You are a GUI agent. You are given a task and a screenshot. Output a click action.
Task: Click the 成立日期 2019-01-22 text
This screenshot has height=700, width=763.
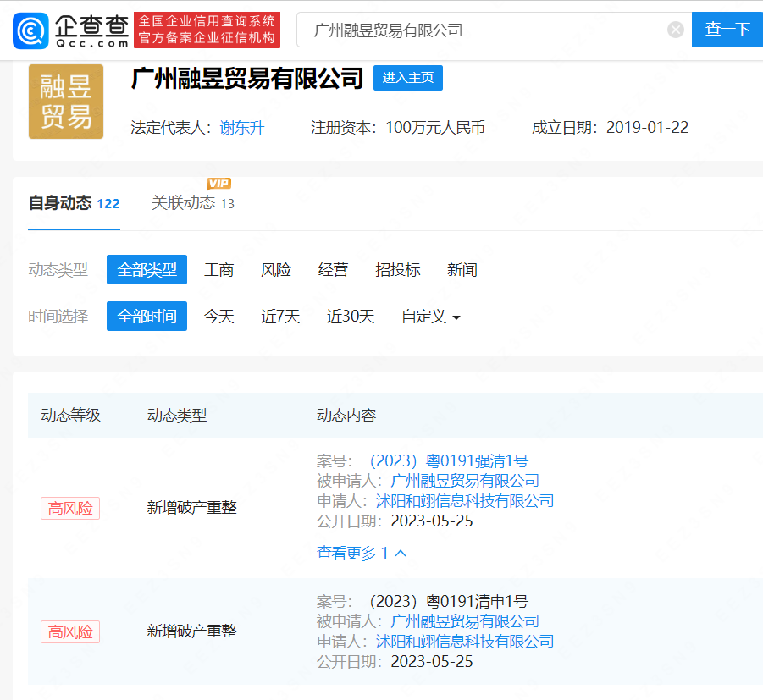pos(610,128)
